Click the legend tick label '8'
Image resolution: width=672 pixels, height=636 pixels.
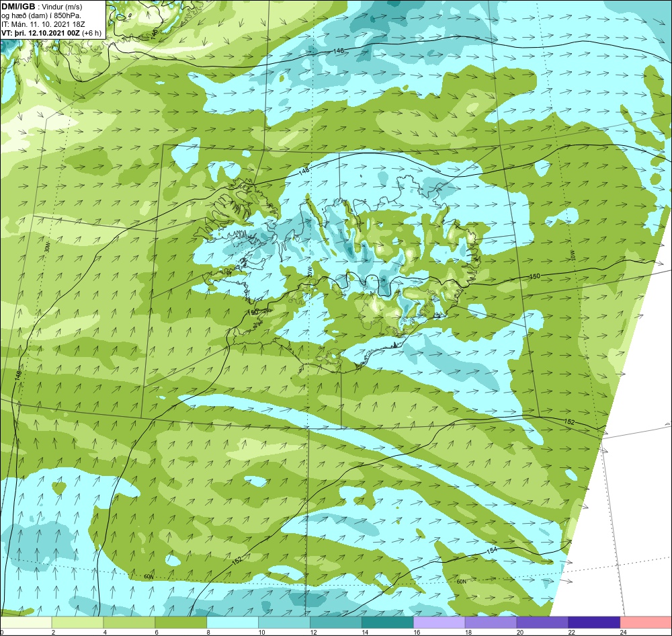209,632
